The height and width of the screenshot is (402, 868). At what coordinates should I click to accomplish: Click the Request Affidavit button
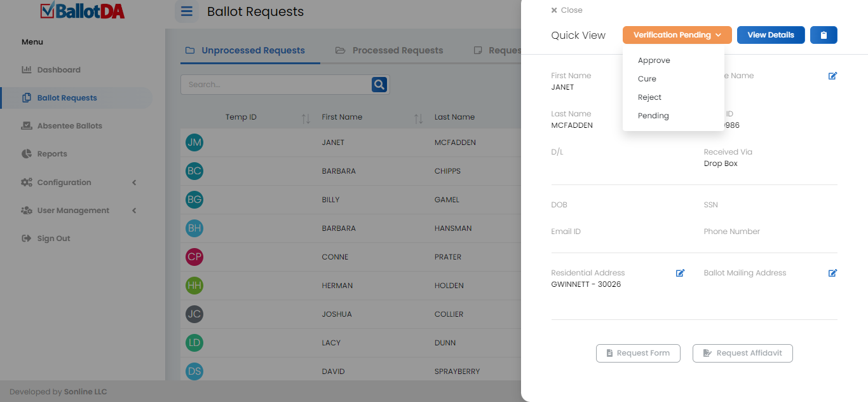pos(742,353)
